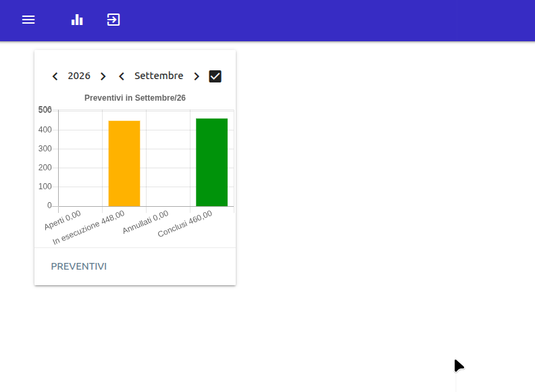Click the green Conclusi bar

(x=211, y=162)
